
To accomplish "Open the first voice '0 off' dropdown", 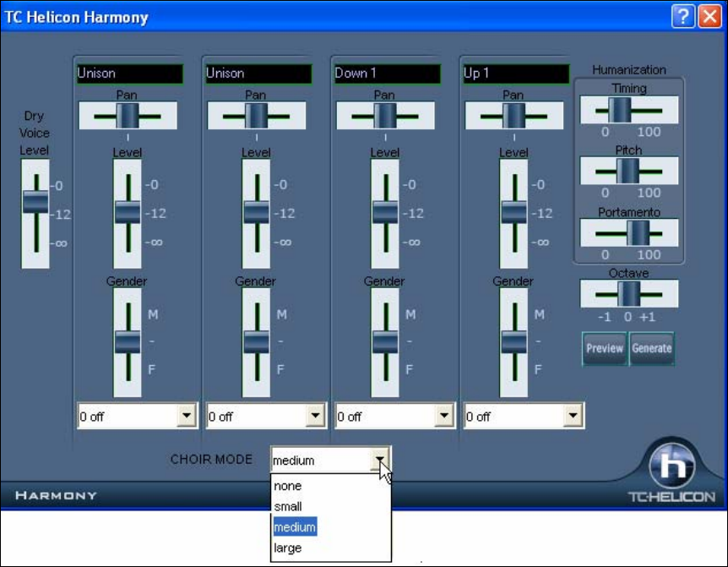I will 186,416.
